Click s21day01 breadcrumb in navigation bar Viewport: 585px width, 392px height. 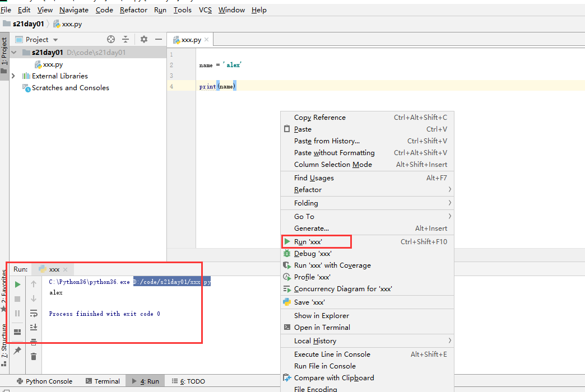click(x=24, y=24)
